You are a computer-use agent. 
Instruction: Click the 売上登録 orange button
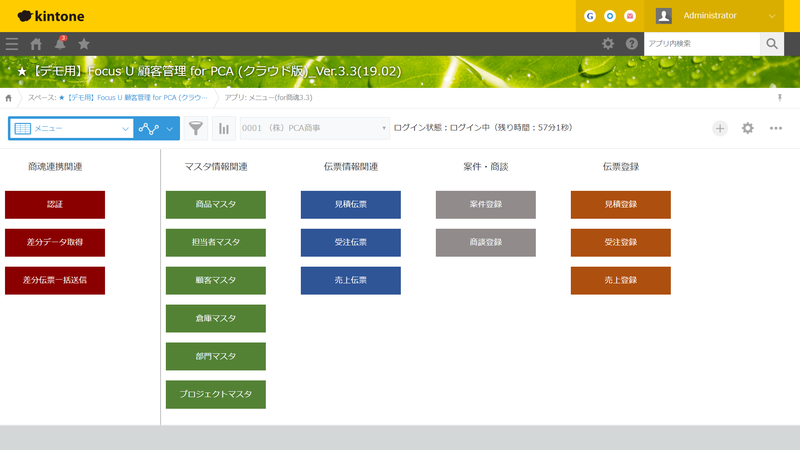coord(620,281)
